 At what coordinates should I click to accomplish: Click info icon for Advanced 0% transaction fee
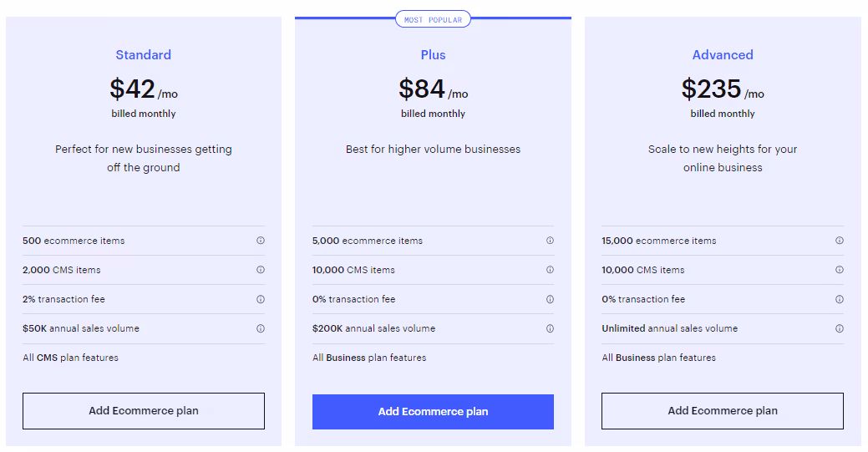point(840,299)
